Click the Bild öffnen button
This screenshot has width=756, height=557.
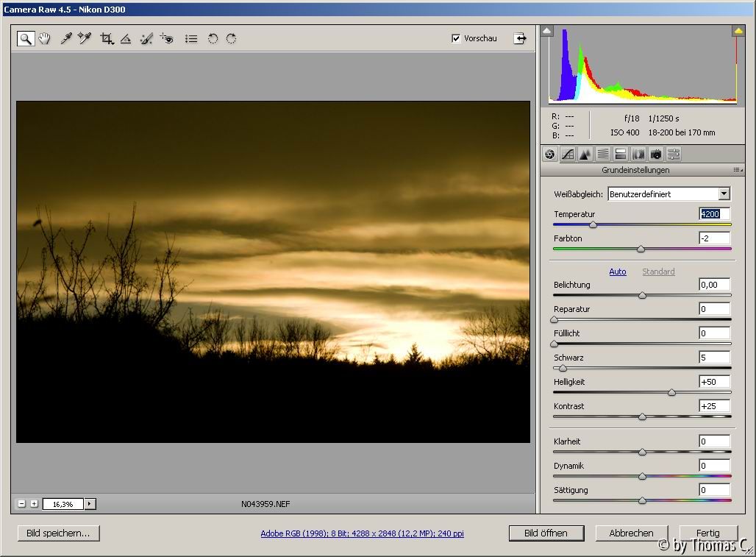[x=547, y=533]
